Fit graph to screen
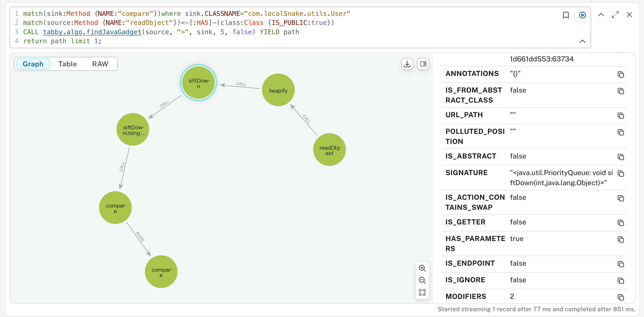Screen dimensions: 644x317 coord(422,292)
